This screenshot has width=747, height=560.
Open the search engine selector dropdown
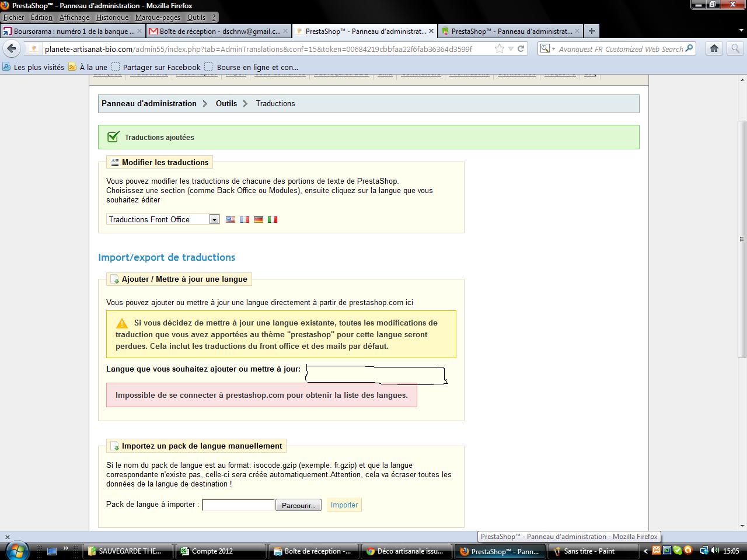[x=547, y=49]
